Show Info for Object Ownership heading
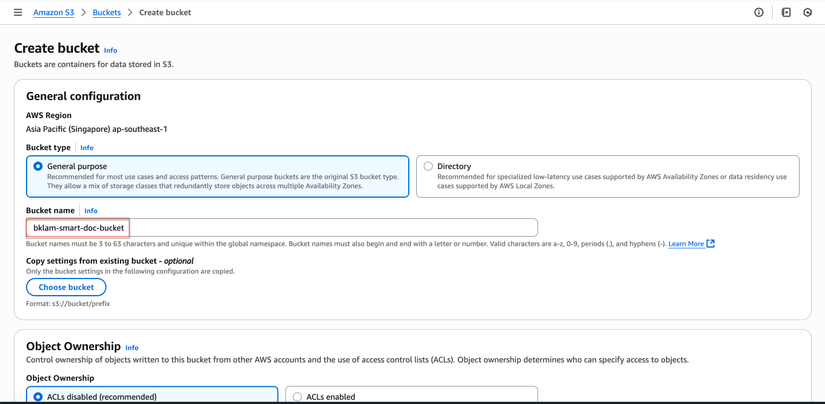This screenshot has width=825, height=404. pos(132,348)
